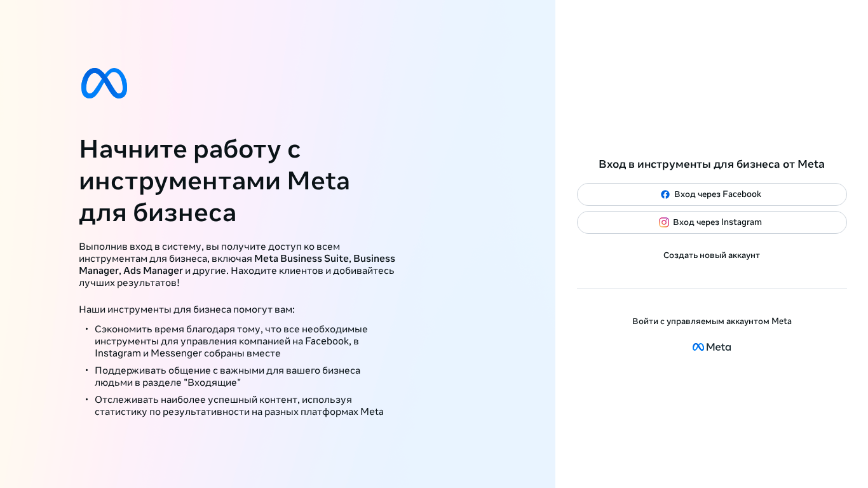
Task: Click the small Meta infinity symbol in the footer
Action: pyautogui.click(x=698, y=347)
